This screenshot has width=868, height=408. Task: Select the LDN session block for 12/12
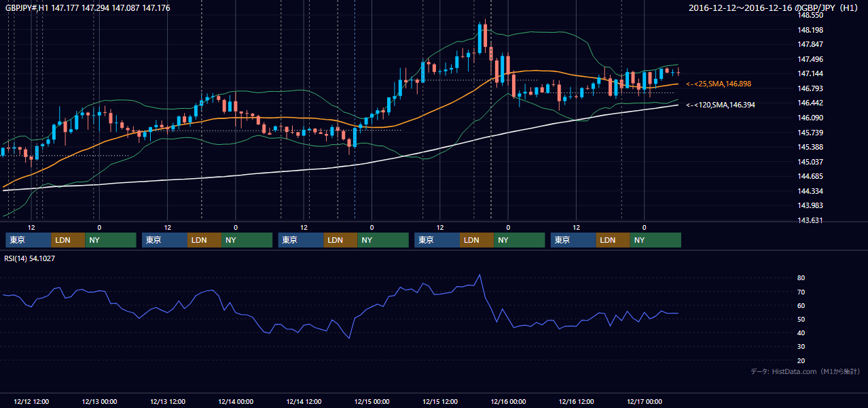tap(69, 240)
